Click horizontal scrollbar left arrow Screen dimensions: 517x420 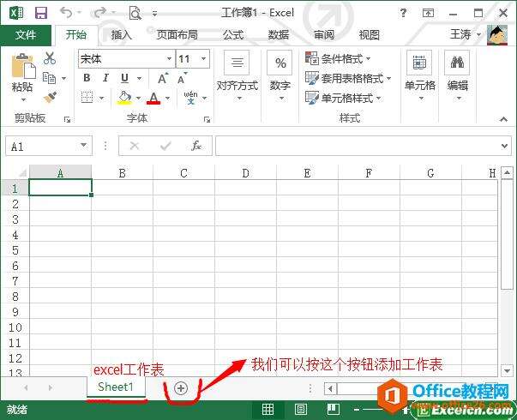click(330, 388)
